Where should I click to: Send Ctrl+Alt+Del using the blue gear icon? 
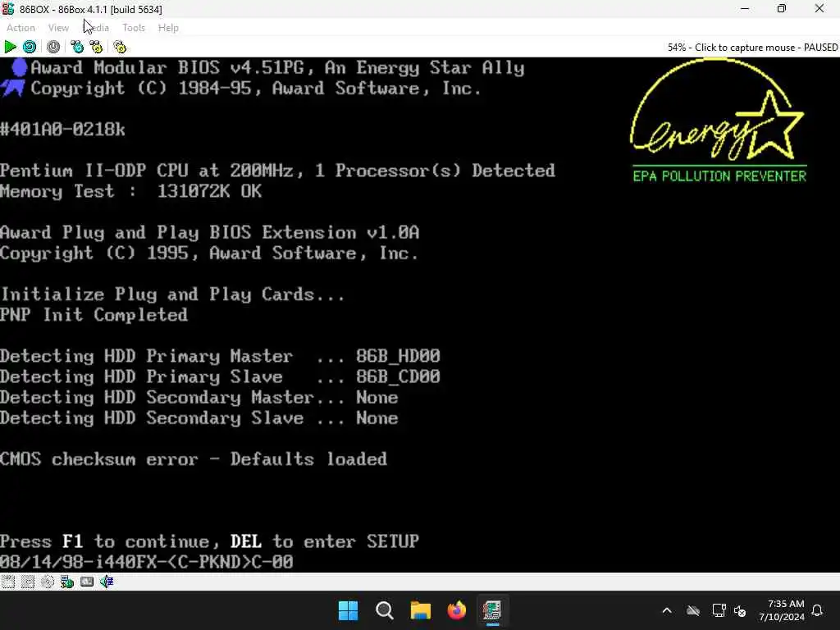[77, 47]
